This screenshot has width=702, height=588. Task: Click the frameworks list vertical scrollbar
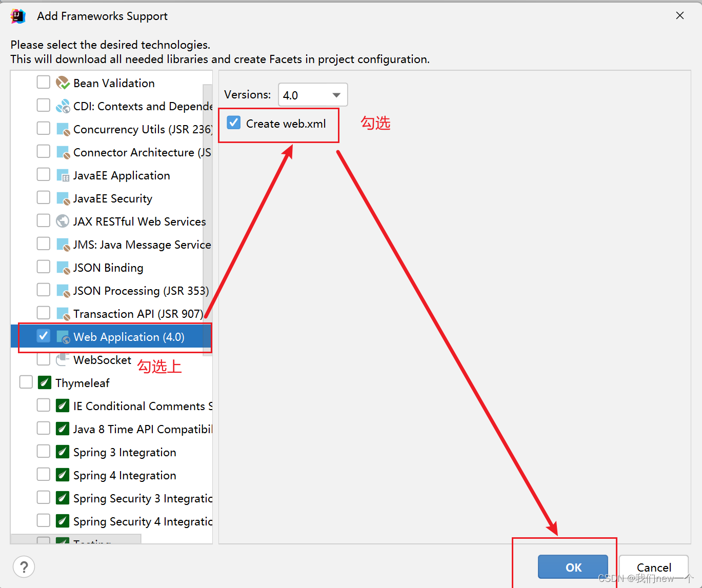pos(207,219)
